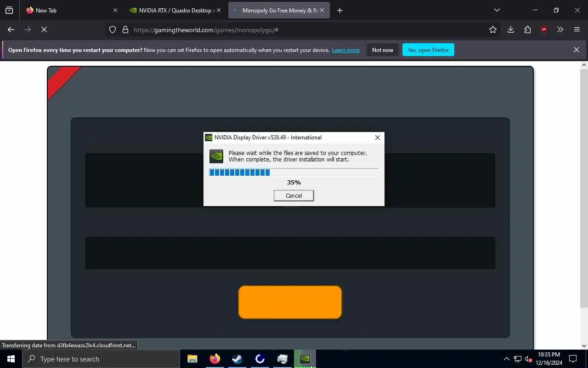Viewport: 588px width, 368px height.
Task: Open the computer monitor taskbar app
Action: (x=283, y=359)
